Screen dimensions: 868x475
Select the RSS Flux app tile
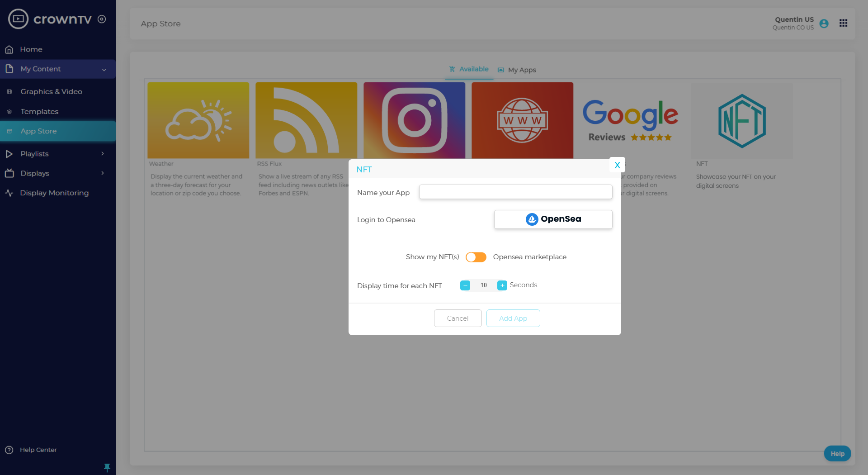pos(306,120)
